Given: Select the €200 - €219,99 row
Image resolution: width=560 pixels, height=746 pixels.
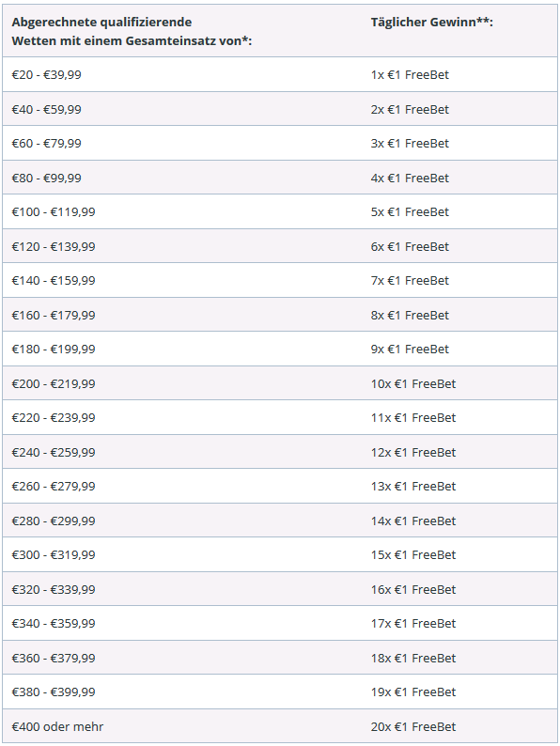Looking at the screenshot, I should (280, 383).
